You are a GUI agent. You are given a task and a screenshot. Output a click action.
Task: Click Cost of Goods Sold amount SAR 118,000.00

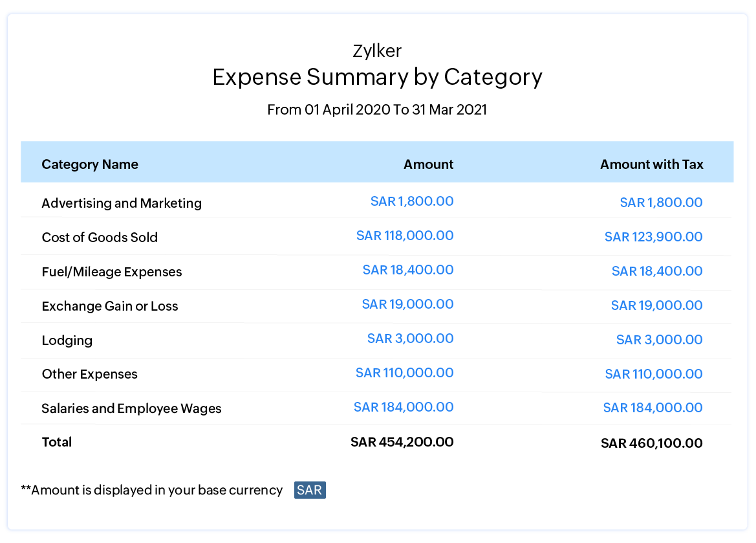click(405, 236)
